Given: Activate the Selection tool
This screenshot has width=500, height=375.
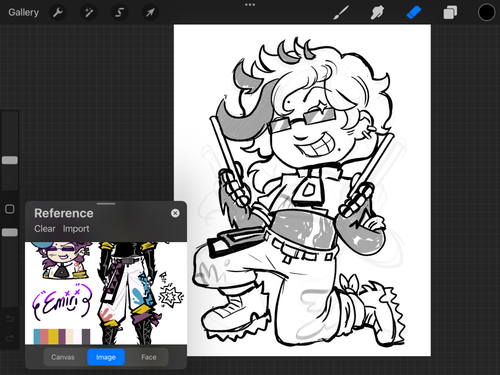Looking at the screenshot, I should pyautogui.click(x=119, y=13).
